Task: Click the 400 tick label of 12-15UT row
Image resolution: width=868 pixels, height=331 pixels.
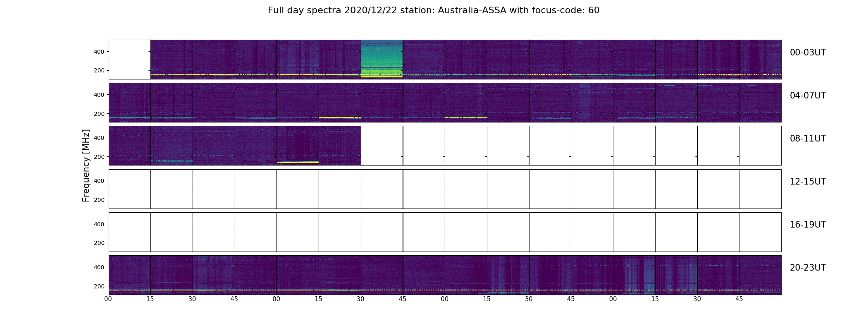Action: (99, 181)
